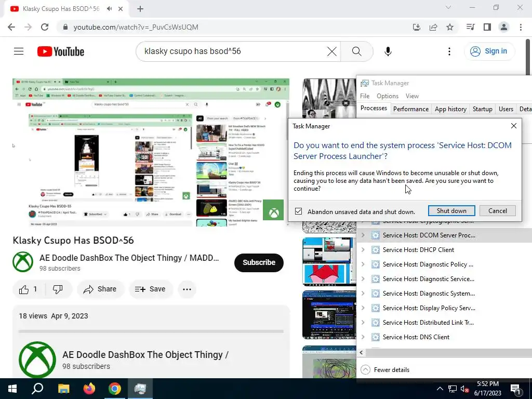This screenshot has height=399, width=532.
Task: Go back in Chrome
Action: (11, 27)
